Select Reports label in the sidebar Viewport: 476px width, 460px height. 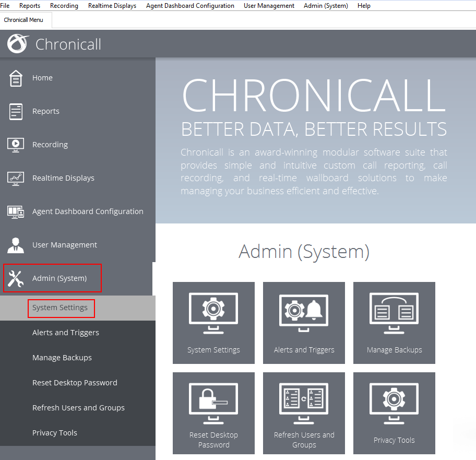46,111
